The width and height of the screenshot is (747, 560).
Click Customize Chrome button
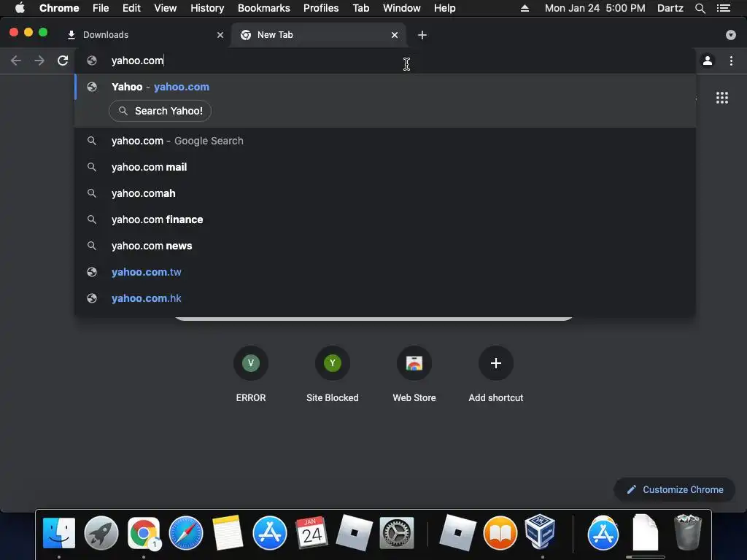(675, 489)
